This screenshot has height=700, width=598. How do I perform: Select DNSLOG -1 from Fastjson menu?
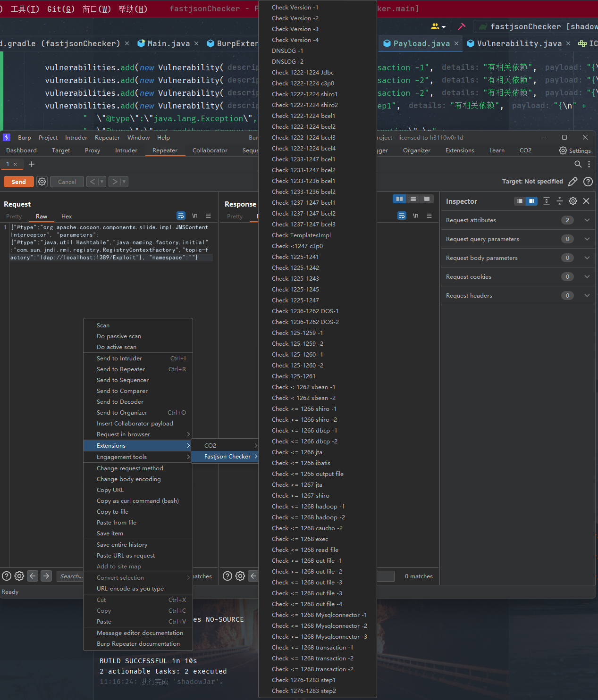tap(318, 51)
